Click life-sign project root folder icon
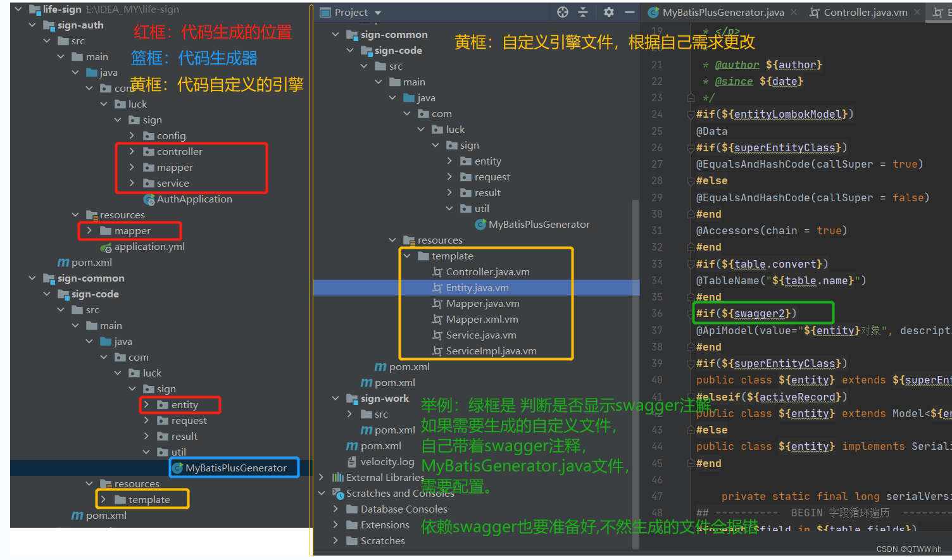This screenshot has height=560, width=952. [x=35, y=9]
